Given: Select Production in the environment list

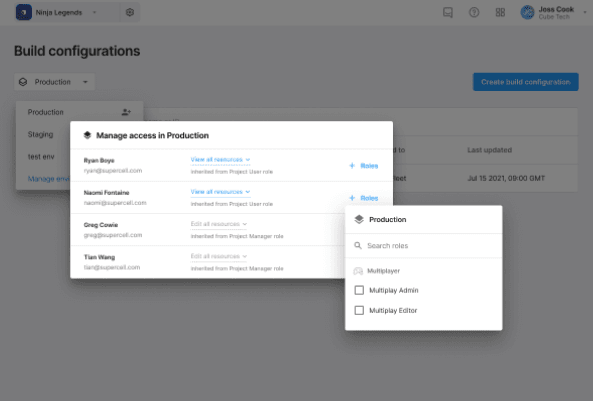Looking at the screenshot, I should click(x=45, y=112).
